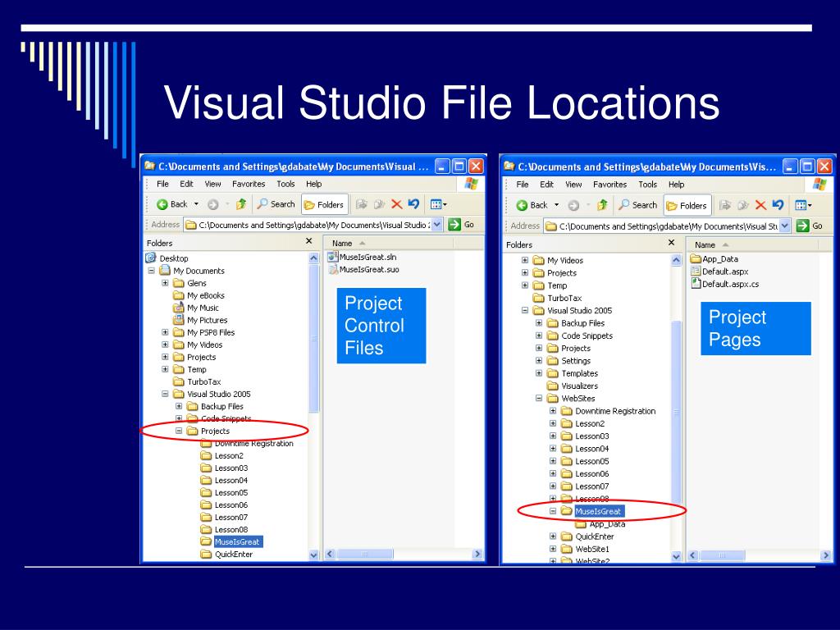Click Go button in Default.aspx window
The height and width of the screenshot is (630, 840).
point(809,226)
